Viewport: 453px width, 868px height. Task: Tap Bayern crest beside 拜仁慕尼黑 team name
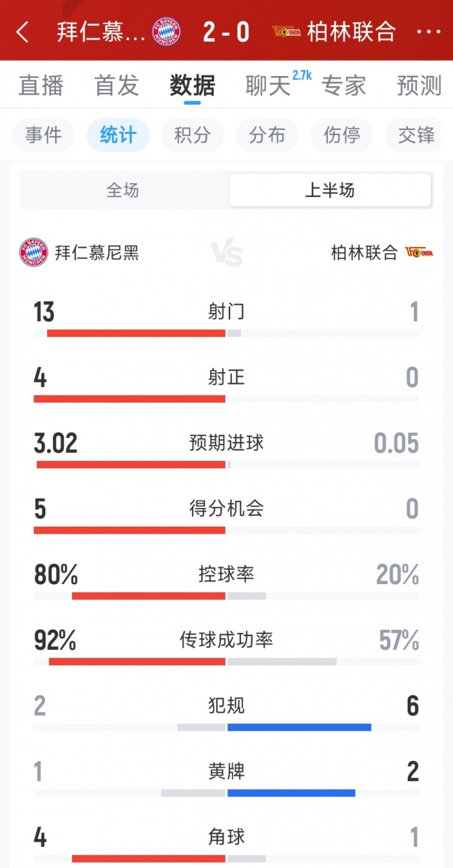[x=34, y=252]
